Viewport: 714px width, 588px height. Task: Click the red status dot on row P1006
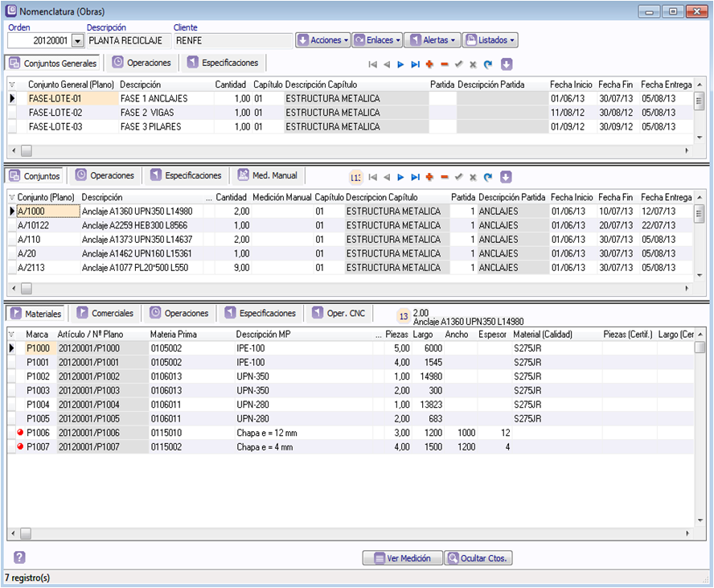point(20,433)
